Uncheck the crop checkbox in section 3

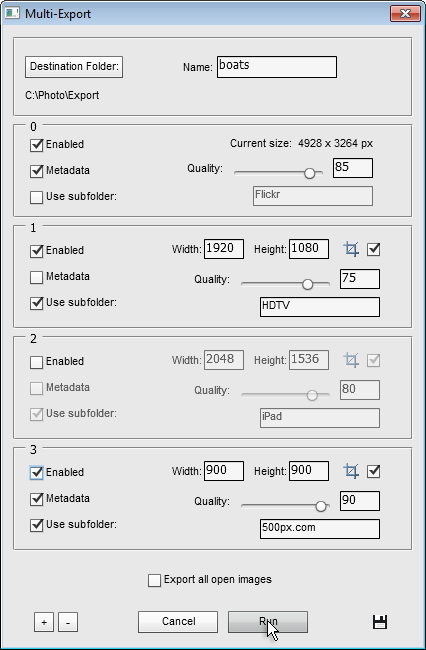pos(373,472)
